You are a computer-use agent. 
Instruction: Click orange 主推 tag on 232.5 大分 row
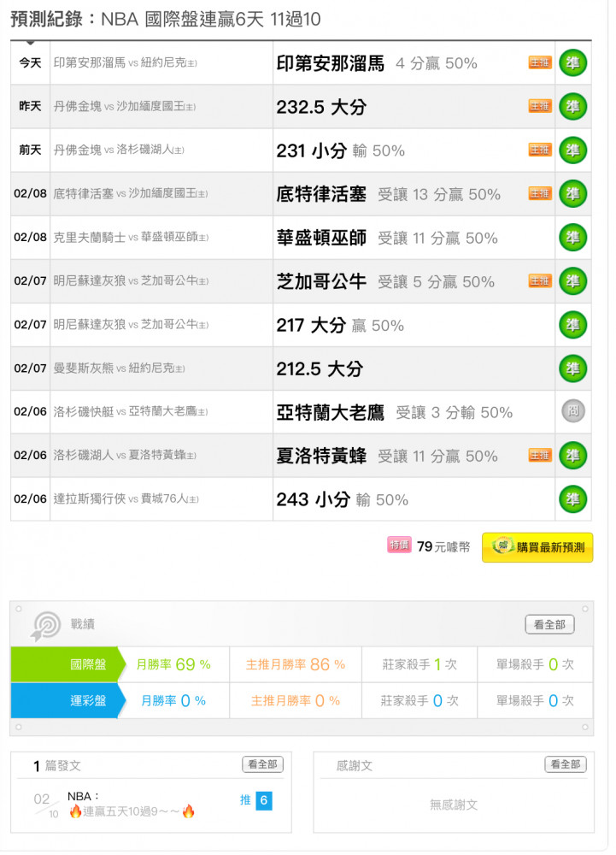point(540,106)
